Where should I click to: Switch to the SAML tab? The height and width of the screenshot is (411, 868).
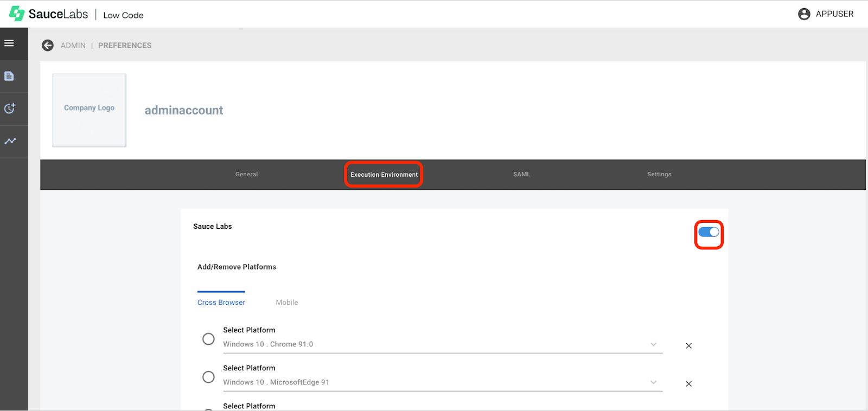click(521, 175)
